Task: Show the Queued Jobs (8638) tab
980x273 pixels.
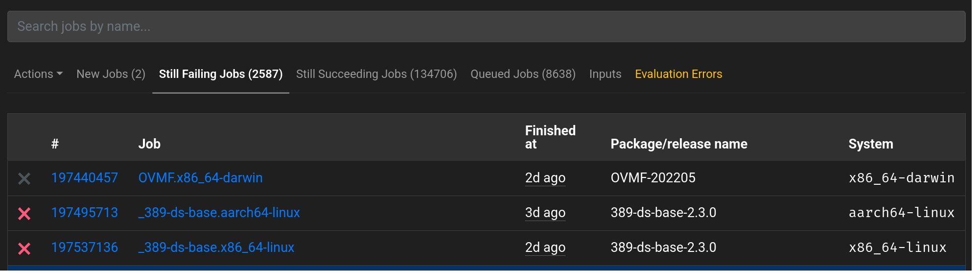Action: [523, 74]
